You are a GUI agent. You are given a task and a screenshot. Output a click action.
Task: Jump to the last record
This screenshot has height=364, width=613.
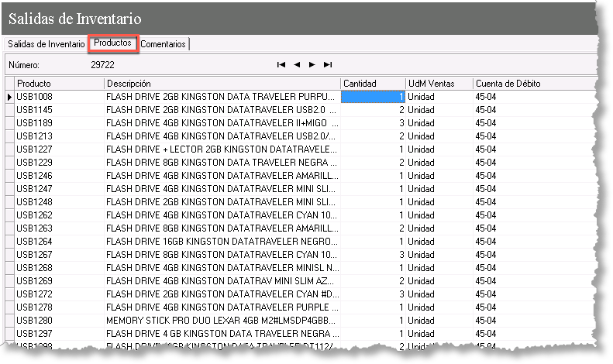pyautogui.click(x=328, y=65)
